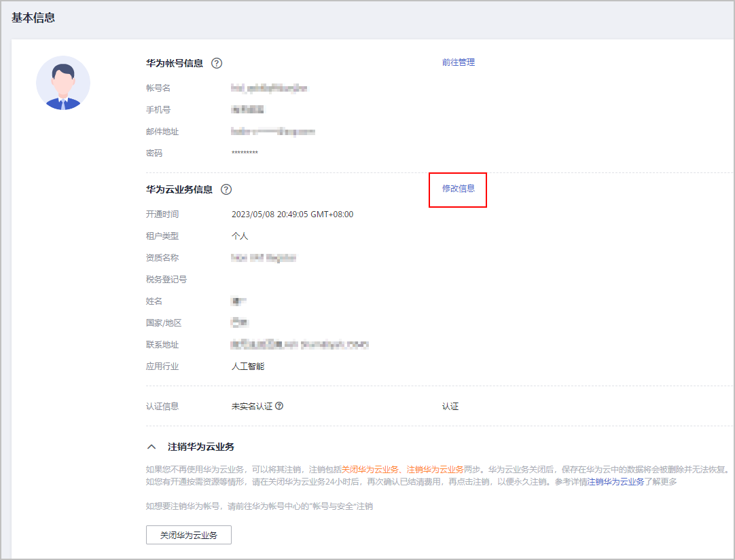Open the orange 注销华为云业务 link in the description
Image resolution: width=735 pixels, height=560 pixels.
[435, 469]
